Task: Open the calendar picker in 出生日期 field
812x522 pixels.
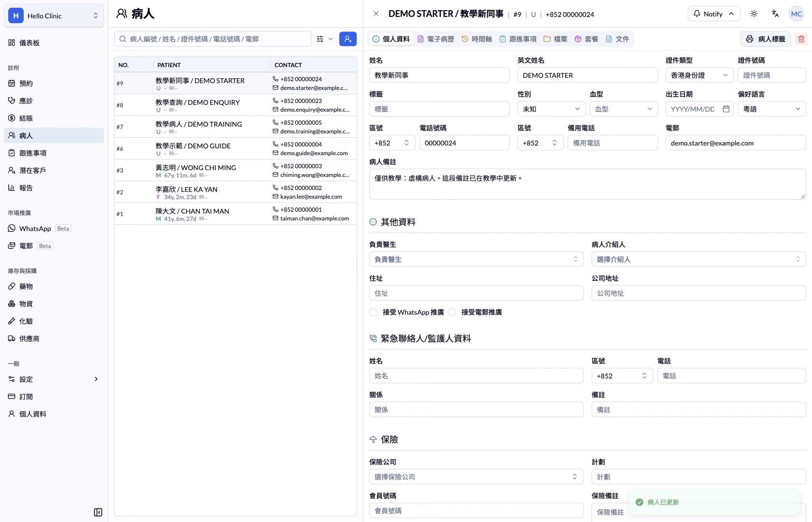Action: [x=726, y=109]
